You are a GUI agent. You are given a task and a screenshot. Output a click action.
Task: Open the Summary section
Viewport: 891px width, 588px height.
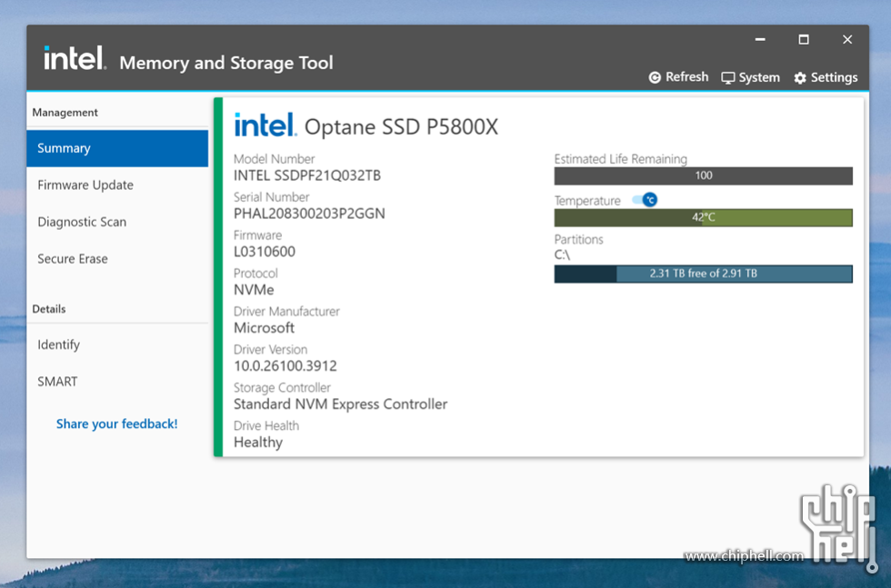pyautogui.click(x=117, y=148)
